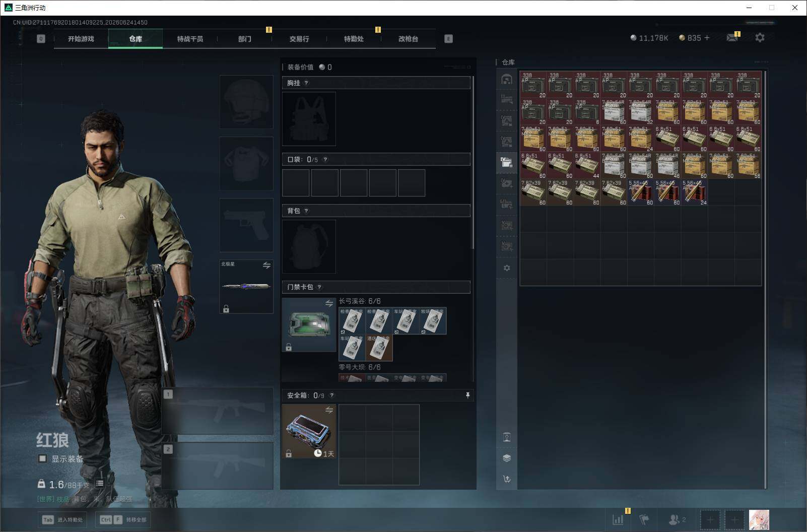Click the first empty pocket slot
807x532 pixels.
click(x=296, y=183)
